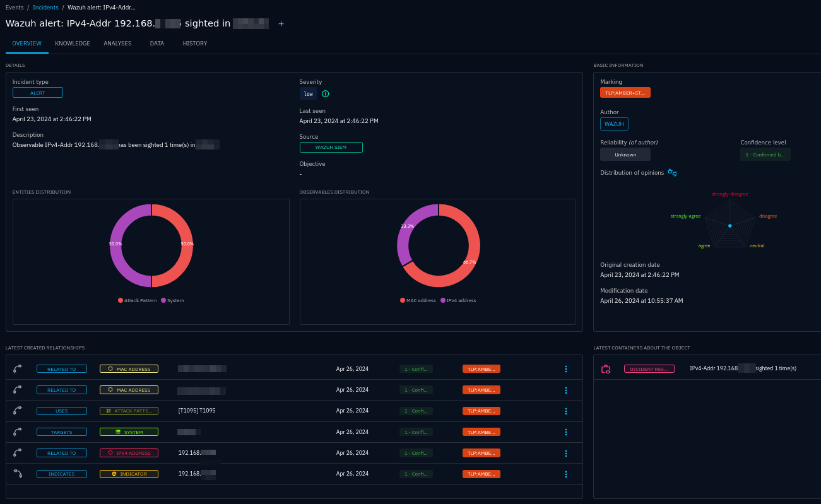
Task: Click the Unknown reliability chip
Action: pyautogui.click(x=625, y=155)
